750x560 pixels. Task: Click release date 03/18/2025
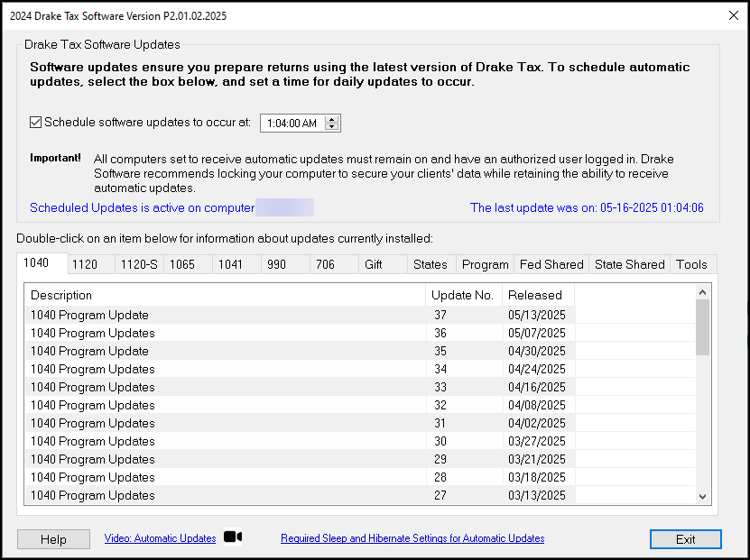pos(537,477)
